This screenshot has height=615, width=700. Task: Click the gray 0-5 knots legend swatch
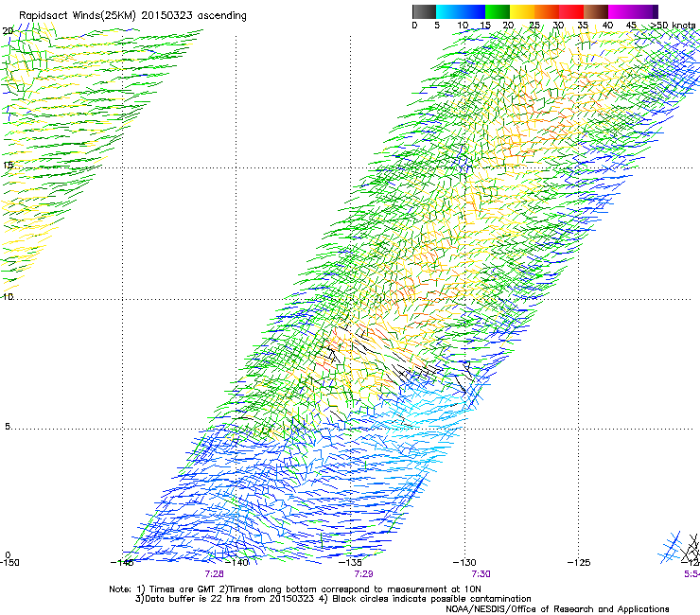[x=424, y=11]
